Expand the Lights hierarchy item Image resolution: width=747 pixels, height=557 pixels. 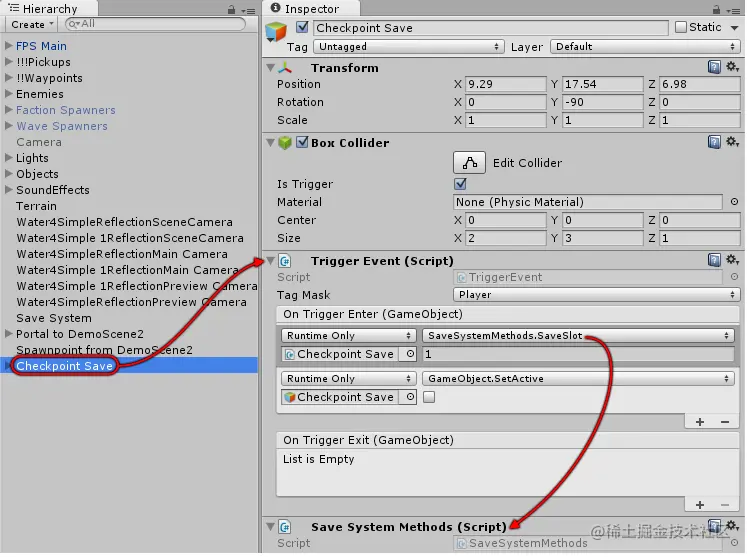pos(9,158)
